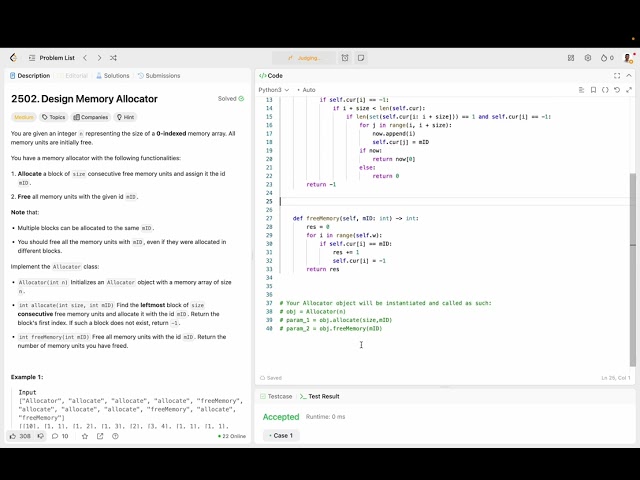This screenshot has height=480, width=640.
Task: Click the Judging status button
Action: (304, 58)
